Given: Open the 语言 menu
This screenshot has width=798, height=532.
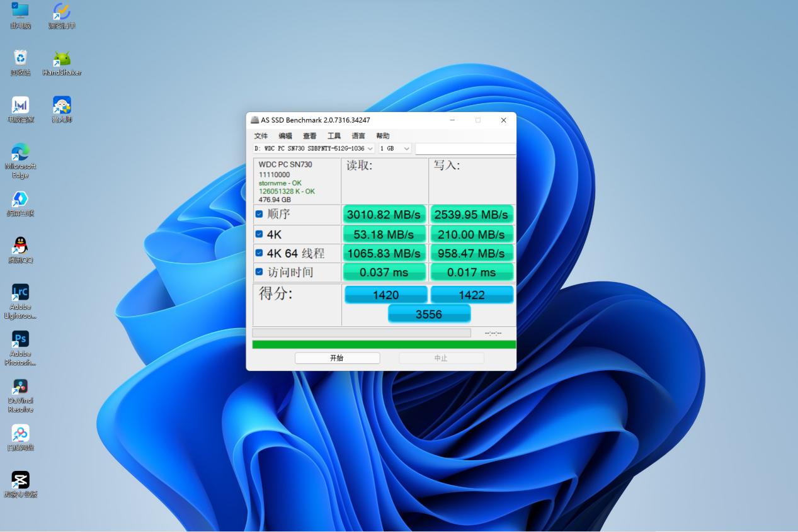Looking at the screenshot, I should pos(358,135).
